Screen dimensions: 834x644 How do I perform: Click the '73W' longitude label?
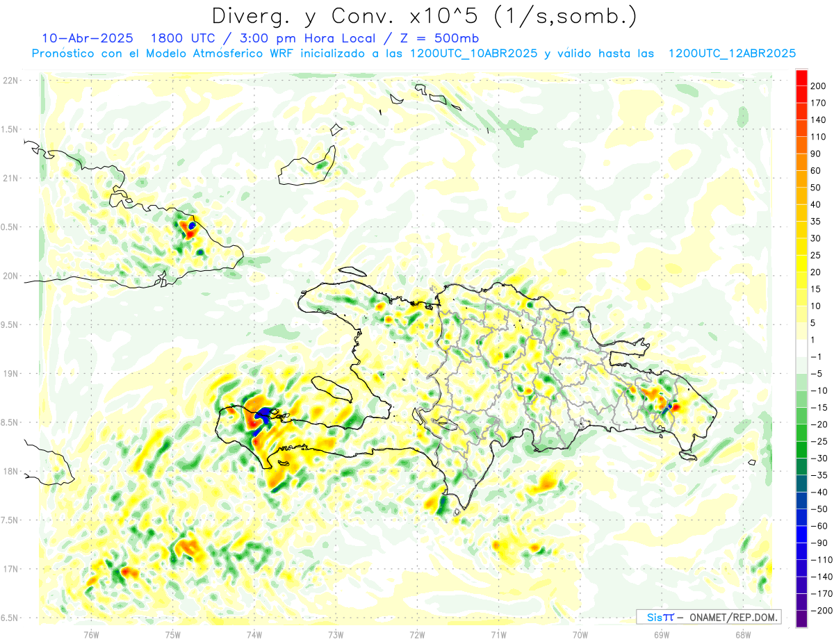336,634
